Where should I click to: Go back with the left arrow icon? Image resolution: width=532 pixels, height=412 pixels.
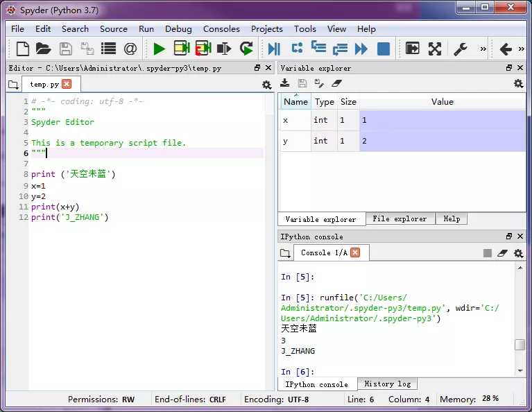[506, 49]
